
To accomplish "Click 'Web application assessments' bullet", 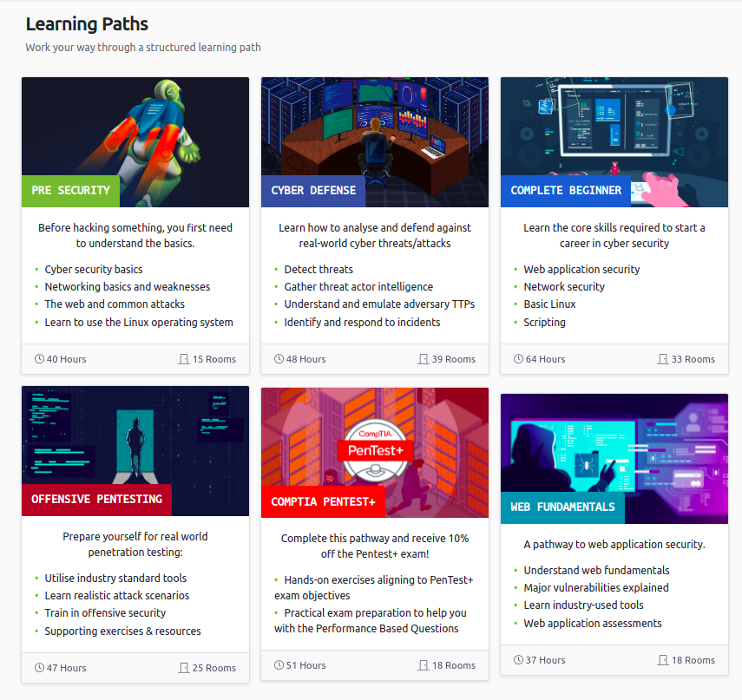I will 593,624.
